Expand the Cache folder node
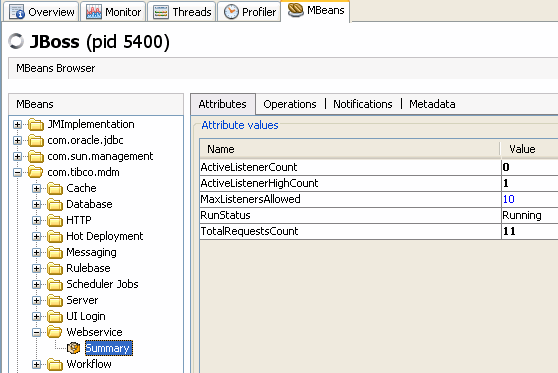 point(36,188)
